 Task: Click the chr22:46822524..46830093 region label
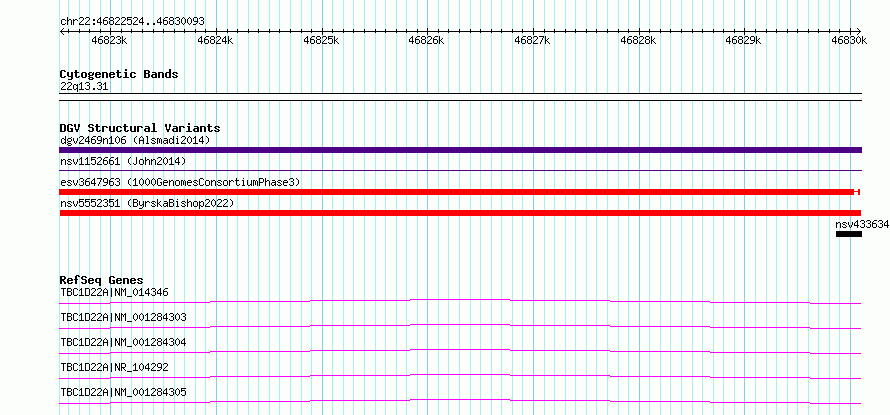[x=132, y=21]
